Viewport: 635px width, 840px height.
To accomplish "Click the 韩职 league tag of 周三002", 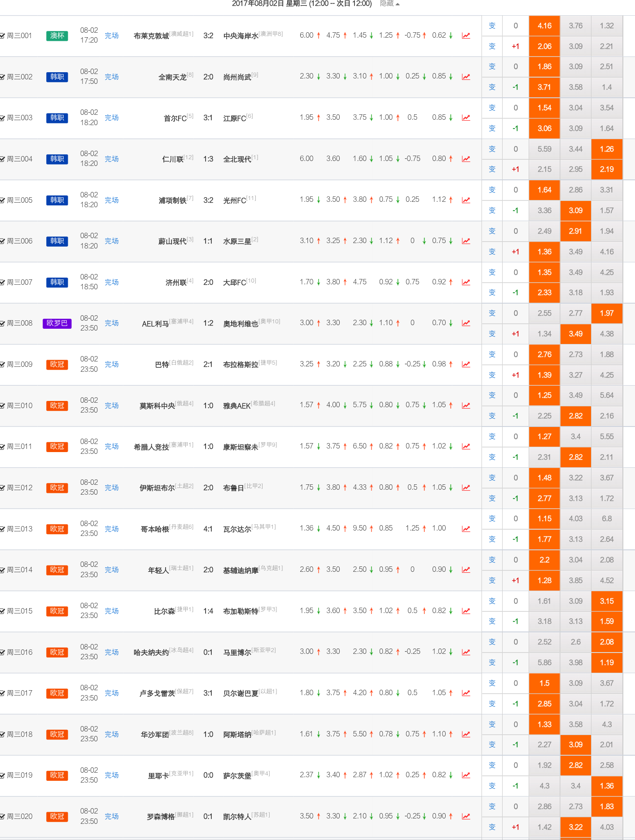I will pyautogui.click(x=57, y=77).
